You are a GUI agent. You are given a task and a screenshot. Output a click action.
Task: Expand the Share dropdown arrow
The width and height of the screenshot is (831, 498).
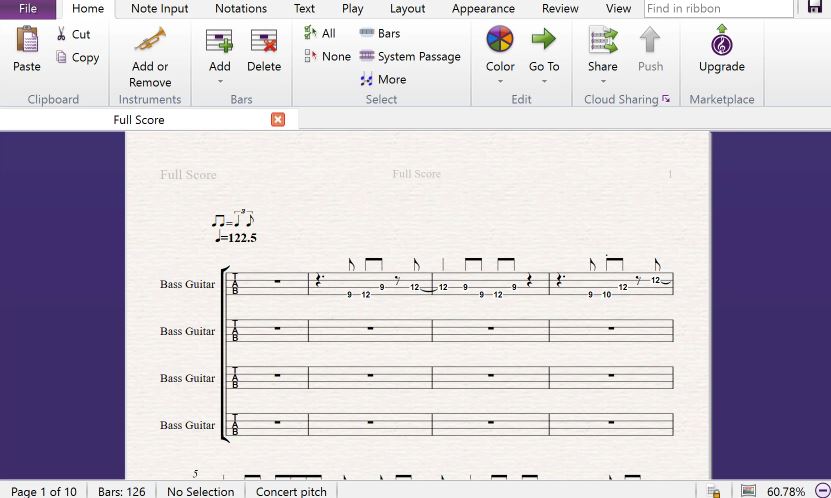[x=603, y=82]
